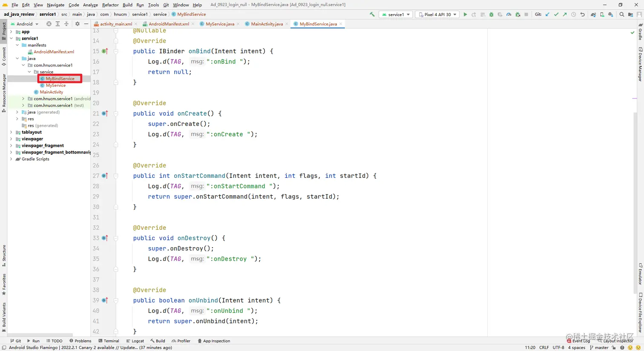The image size is (644, 351).
Task: Click the Make Project hammer icon
Action: 372,14
